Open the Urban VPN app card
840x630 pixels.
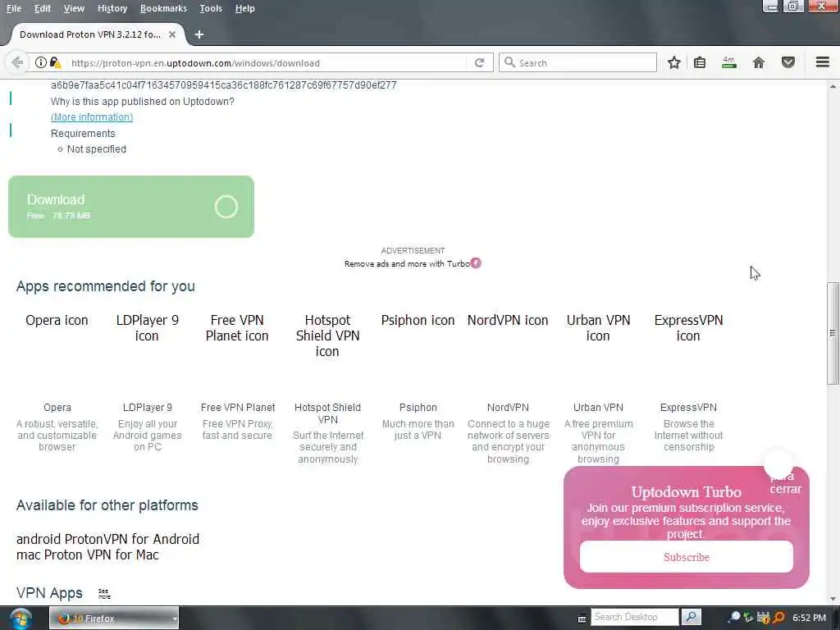(598, 388)
